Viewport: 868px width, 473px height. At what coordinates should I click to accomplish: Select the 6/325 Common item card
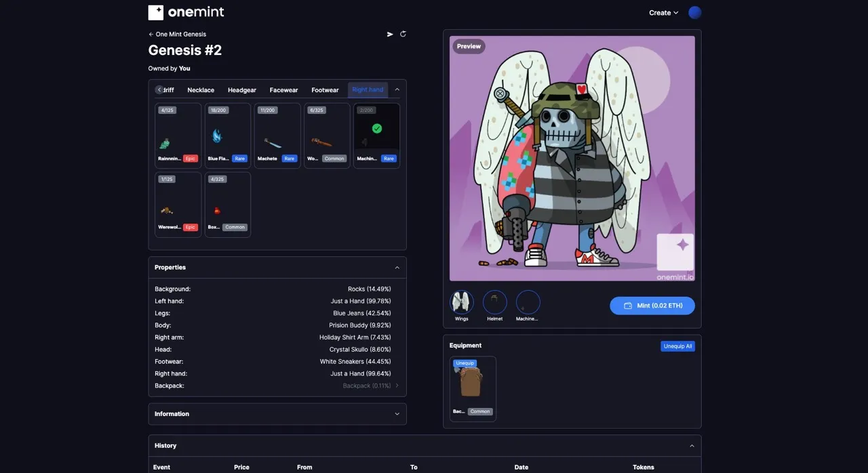tap(327, 136)
